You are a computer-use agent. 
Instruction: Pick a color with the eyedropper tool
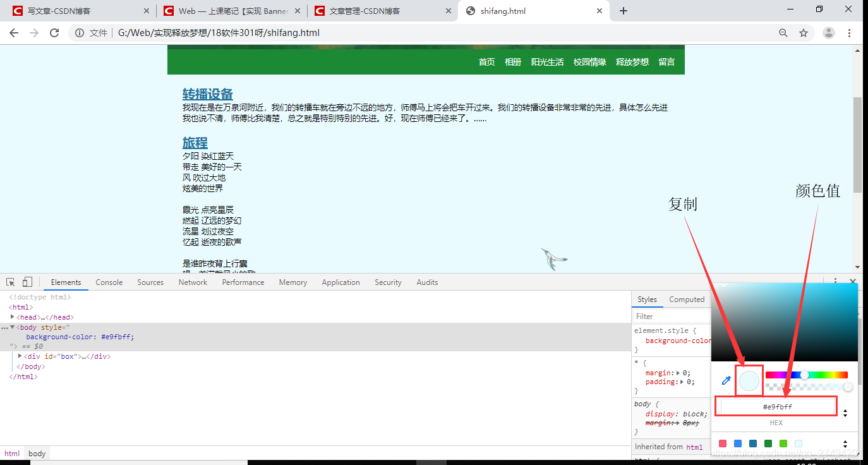pos(726,380)
